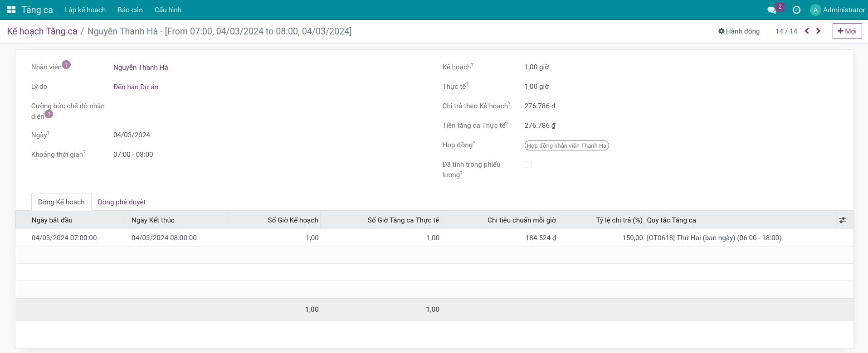Viewport: 868px width, 353px height.
Task: Click the 07:00 - 08:00 time range value
Action: (133, 155)
